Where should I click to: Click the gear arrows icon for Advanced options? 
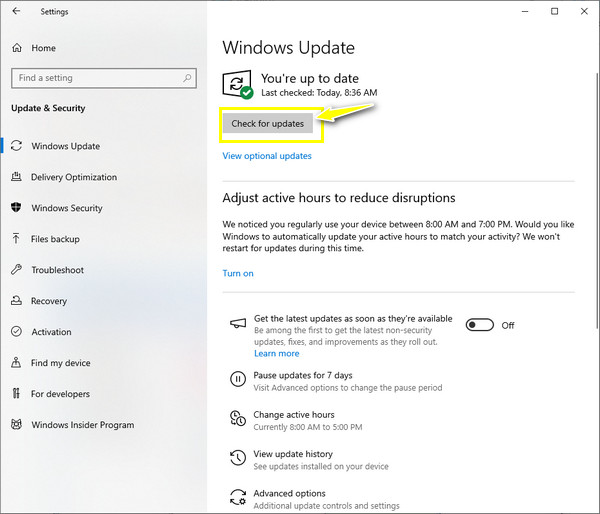click(x=238, y=497)
